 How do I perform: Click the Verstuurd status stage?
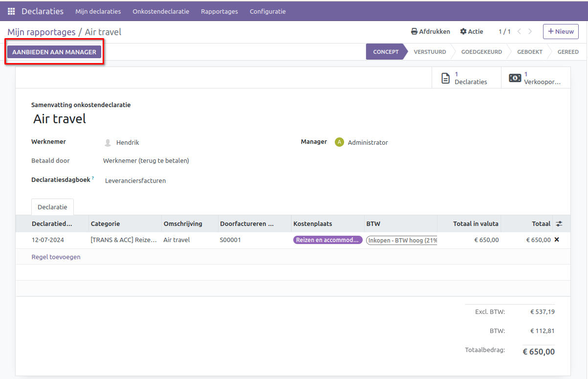coord(430,52)
